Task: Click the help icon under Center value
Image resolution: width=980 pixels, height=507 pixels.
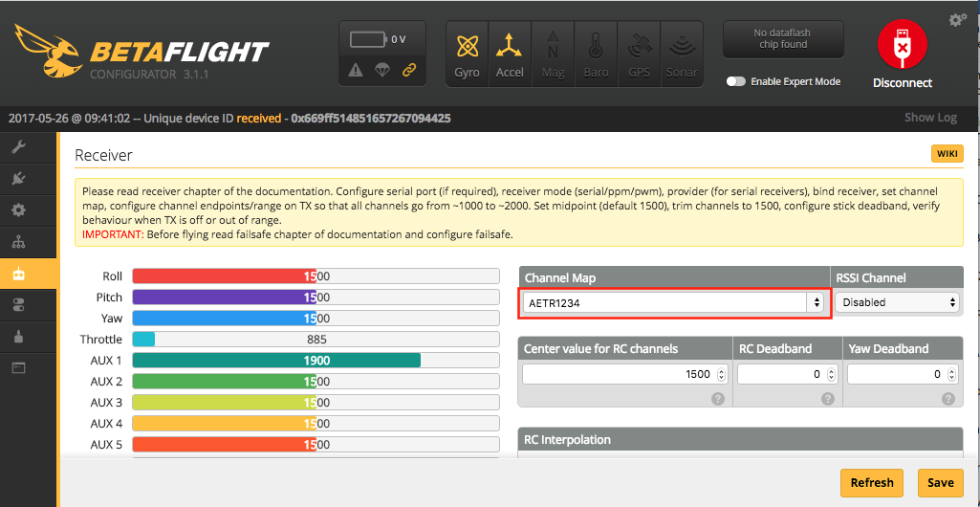Action: pos(718,399)
